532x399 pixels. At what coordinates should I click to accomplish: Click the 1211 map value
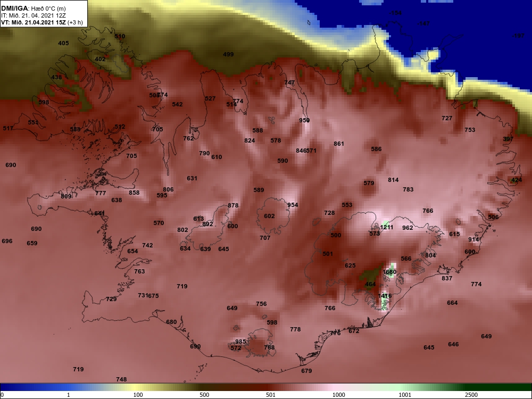pos(387,227)
